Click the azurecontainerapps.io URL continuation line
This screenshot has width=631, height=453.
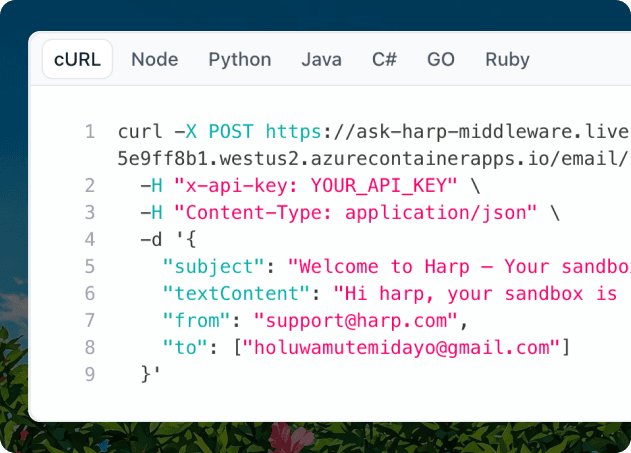(374, 159)
